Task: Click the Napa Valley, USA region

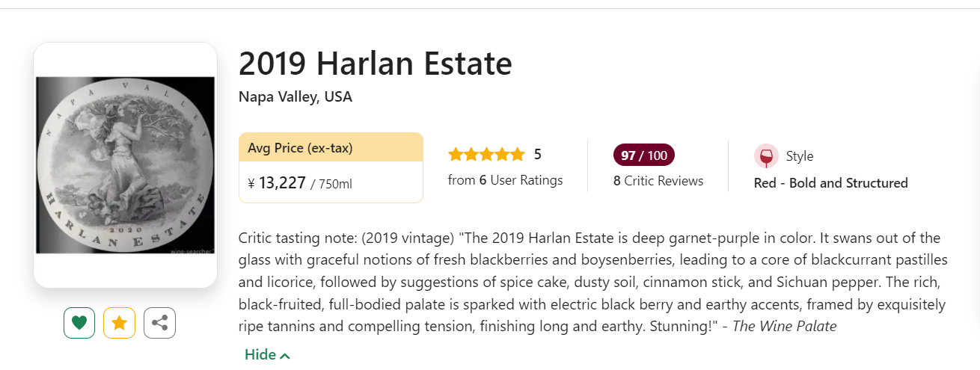Action: click(295, 97)
